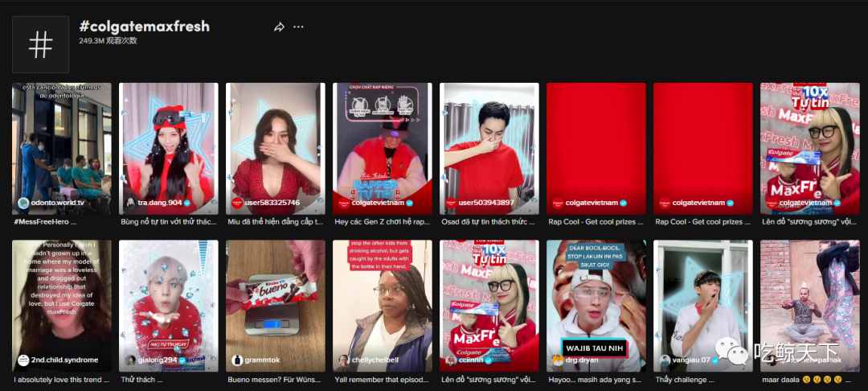Open chellychelbell username link
The width and height of the screenshot is (868, 391).
point(375,360)
